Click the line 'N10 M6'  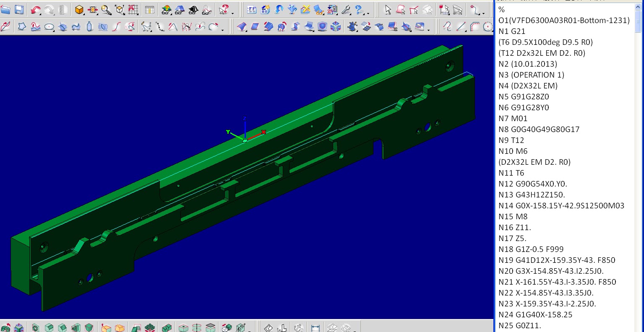click(513, 151)
